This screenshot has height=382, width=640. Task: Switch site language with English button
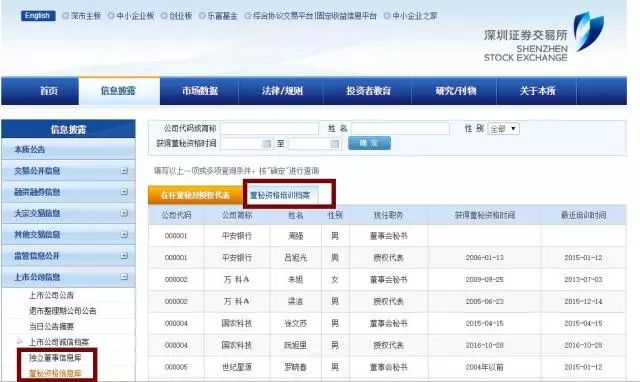point(38,16)
